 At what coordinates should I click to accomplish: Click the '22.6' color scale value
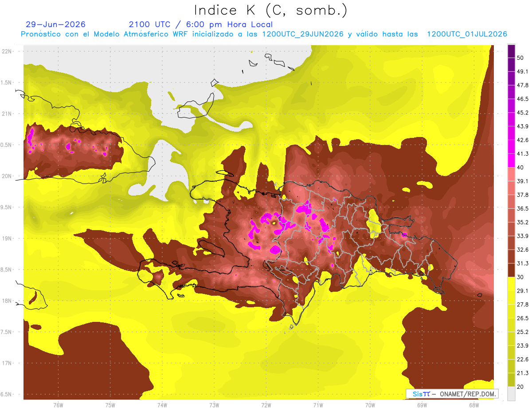point(523,360)
